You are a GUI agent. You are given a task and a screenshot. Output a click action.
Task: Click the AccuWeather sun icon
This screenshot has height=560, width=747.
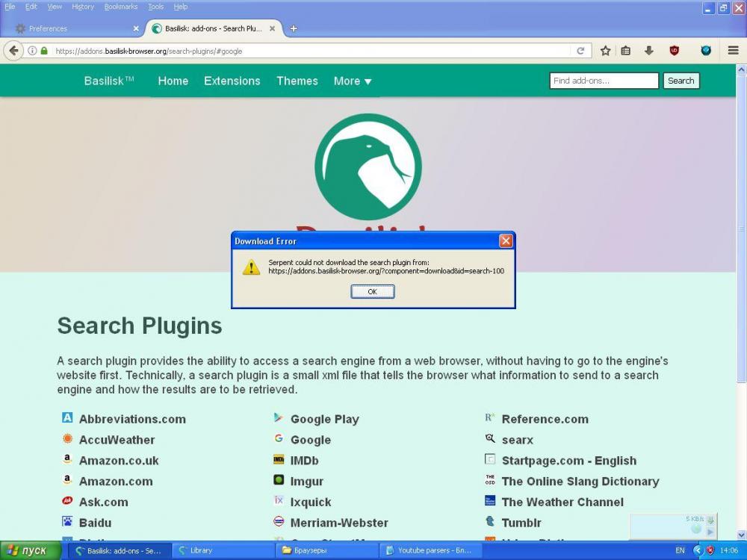click(67, 438)
